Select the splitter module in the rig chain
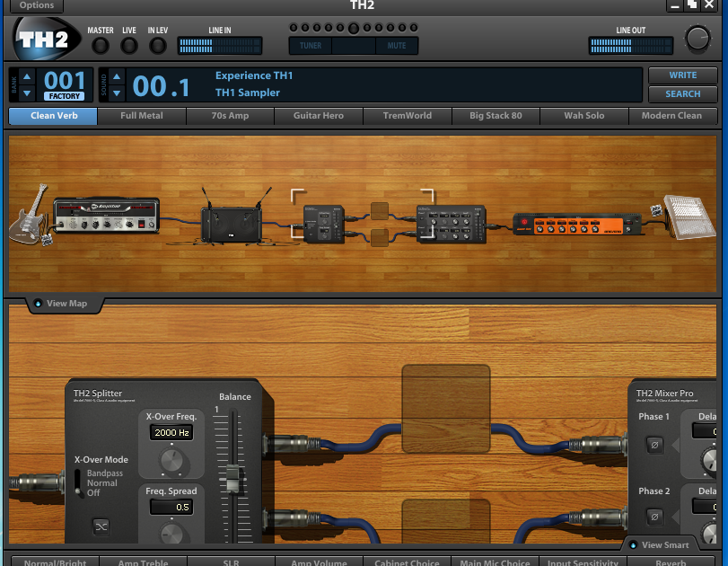Image resolution: width=728 pixels, height=566 pixels. pyautogui.click(x=324, y=224)
